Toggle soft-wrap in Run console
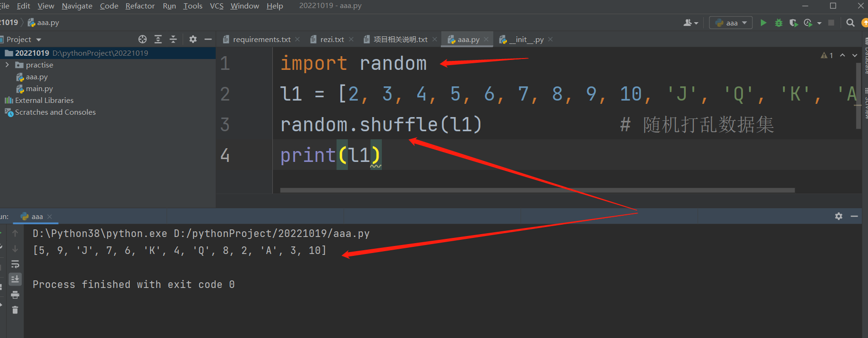Image resolution: width=868 pixels, height=338 pixels. [15, 264]
